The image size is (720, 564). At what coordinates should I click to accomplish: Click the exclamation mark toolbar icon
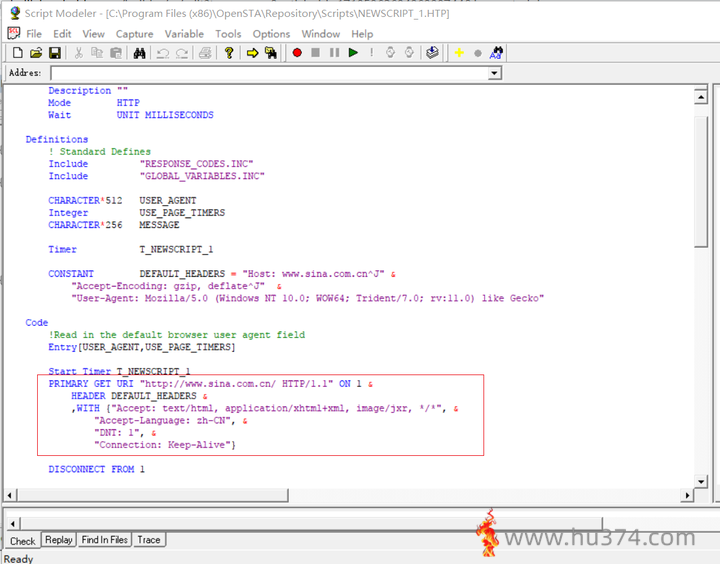371,53
